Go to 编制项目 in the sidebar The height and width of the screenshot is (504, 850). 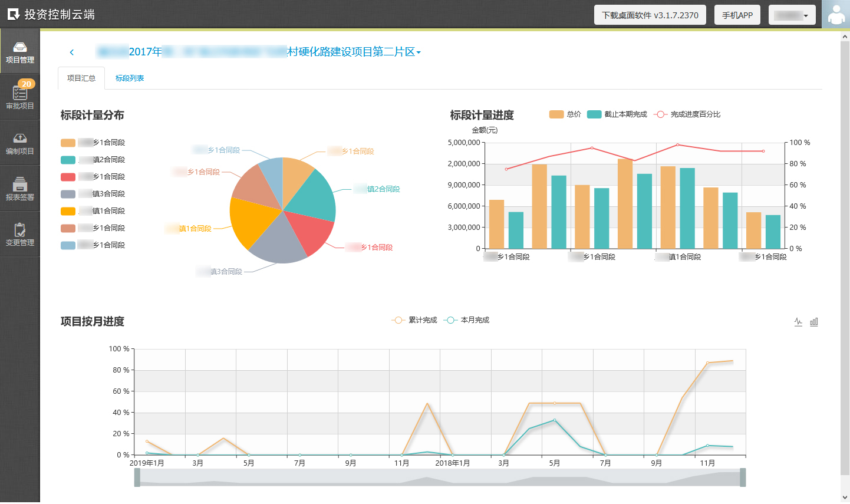click(19, 143)
